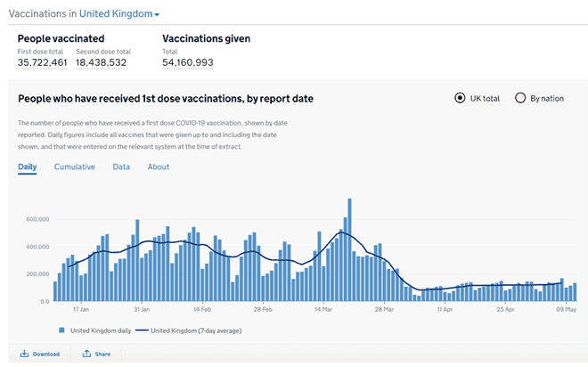This screenshot has width=588, height=367.
Task: Switch to the Daily tab
Action: [28, 167]
